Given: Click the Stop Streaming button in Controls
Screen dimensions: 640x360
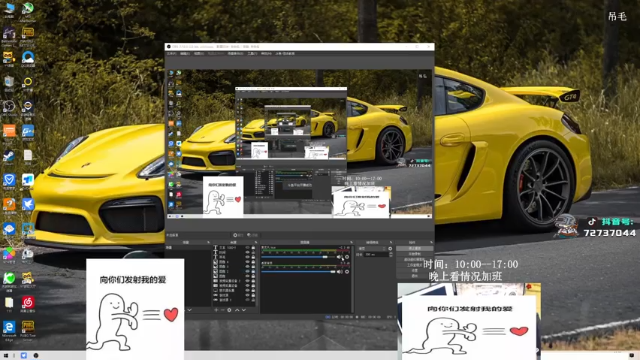Looking at the screenshot, I should point(415,248).
